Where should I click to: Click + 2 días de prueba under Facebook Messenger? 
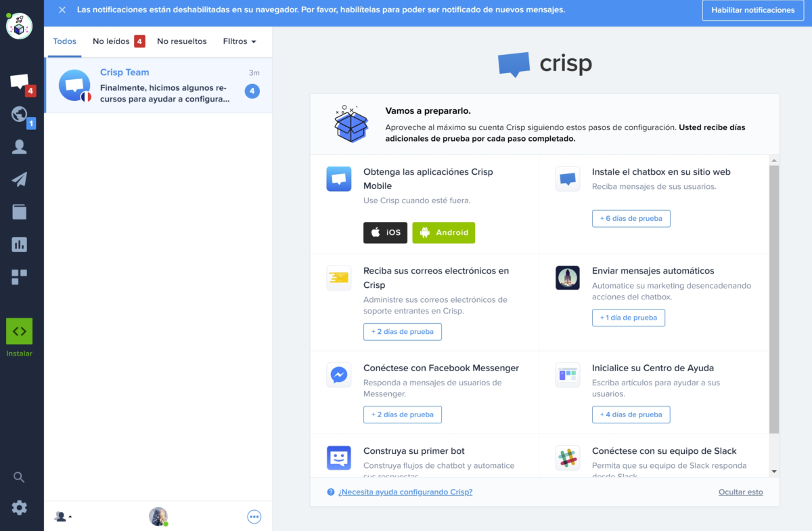(x=403, y=415)
